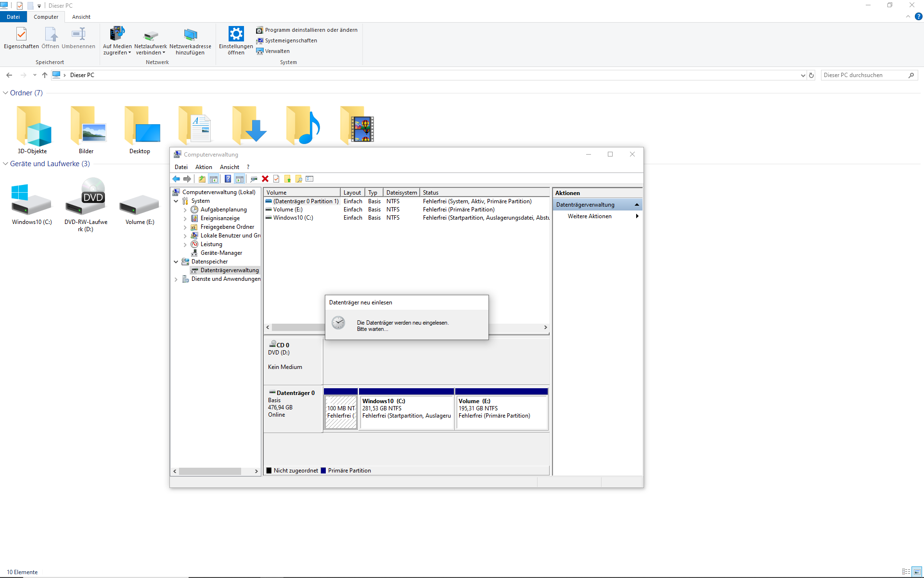Switch to large icons view in status bar

point(917,572)
